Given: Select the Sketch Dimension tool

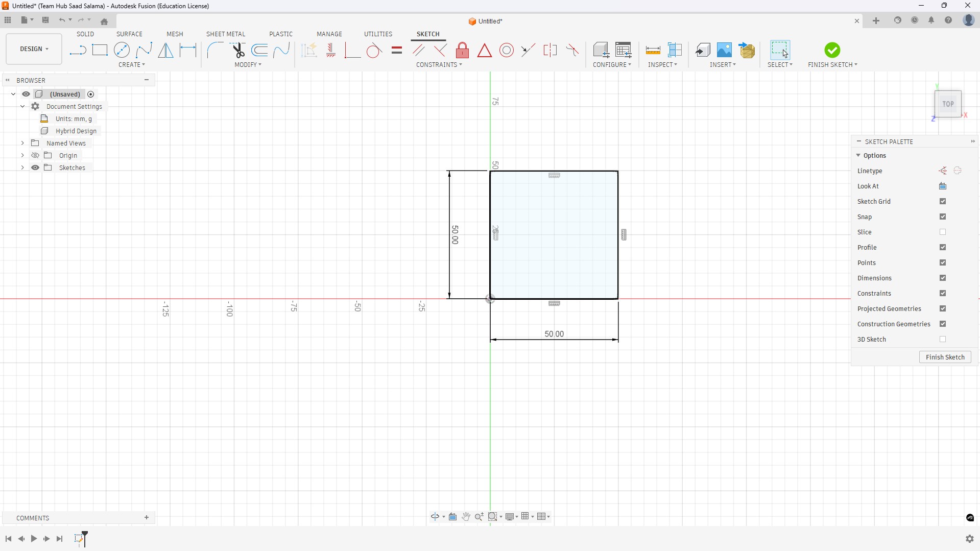Looking at the screenshot, I should tap(188, 50).
